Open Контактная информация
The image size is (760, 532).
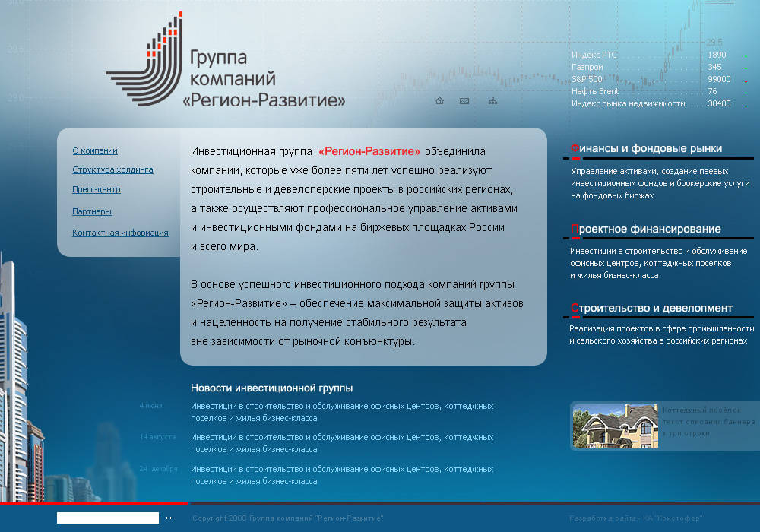tap(120, 233)
